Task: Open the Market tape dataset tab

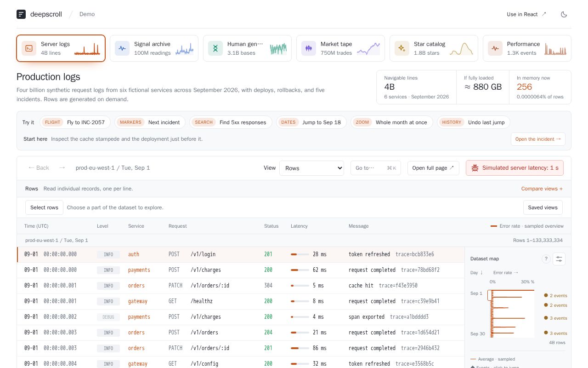Action: click(x=340, y=48)
